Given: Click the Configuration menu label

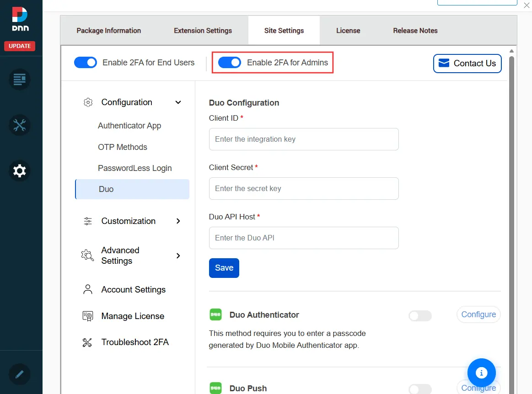Looking at the screenshot, I should coord(127,102).
